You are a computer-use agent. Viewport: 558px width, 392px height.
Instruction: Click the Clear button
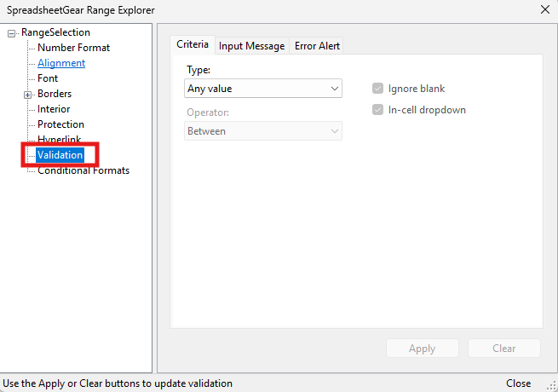click(x=503, y=349)
